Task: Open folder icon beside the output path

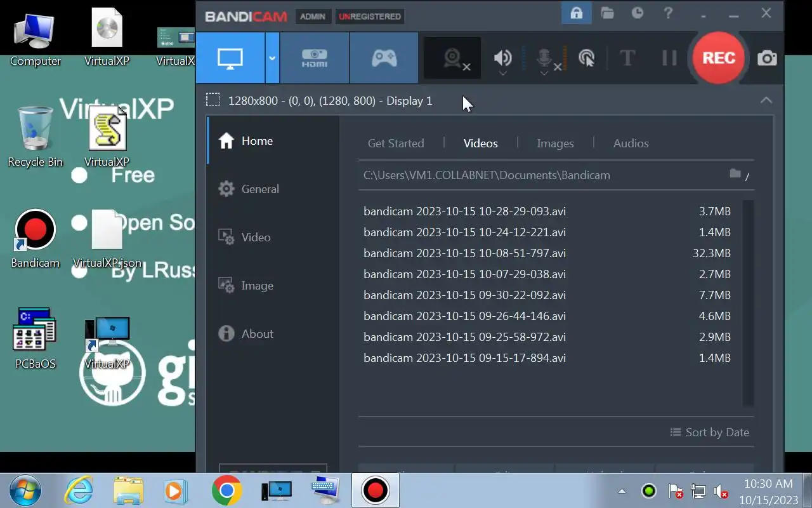Action: tap(735, 174)
